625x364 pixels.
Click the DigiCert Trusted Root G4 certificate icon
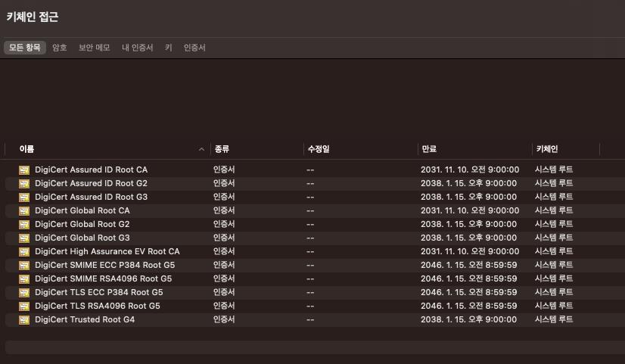24,320
